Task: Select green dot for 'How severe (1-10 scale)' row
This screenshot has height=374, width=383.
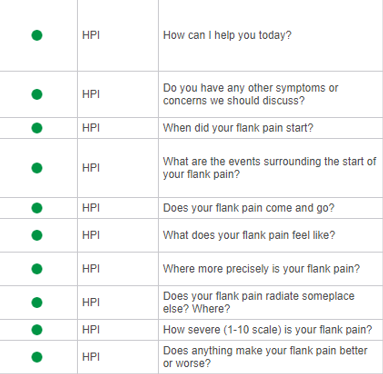Action: pos(37,330)
